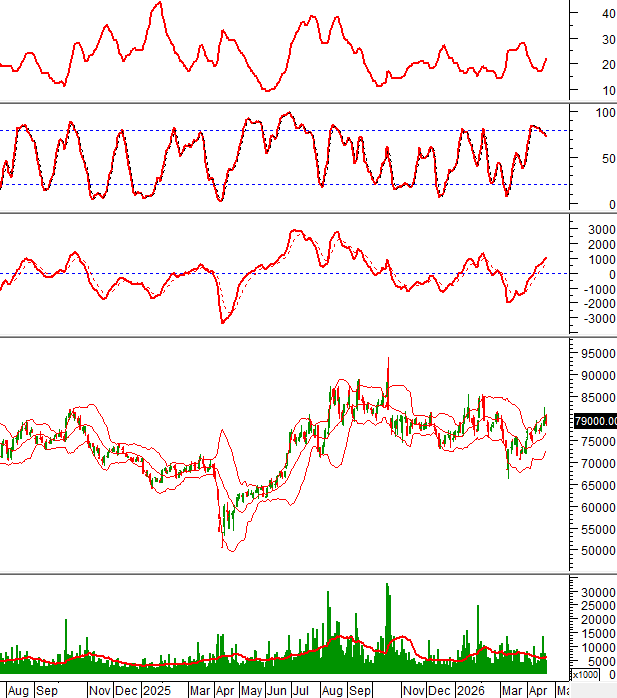Select the first Nov label on time axis
Screen dimensions: 617x698
pos(99,690)
